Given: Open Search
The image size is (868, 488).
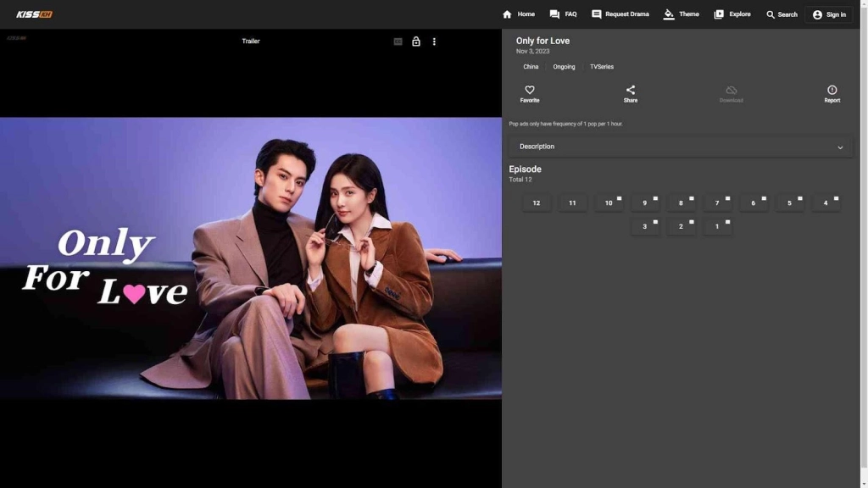Looking at the screenshot, I should [x=782, y=14].
